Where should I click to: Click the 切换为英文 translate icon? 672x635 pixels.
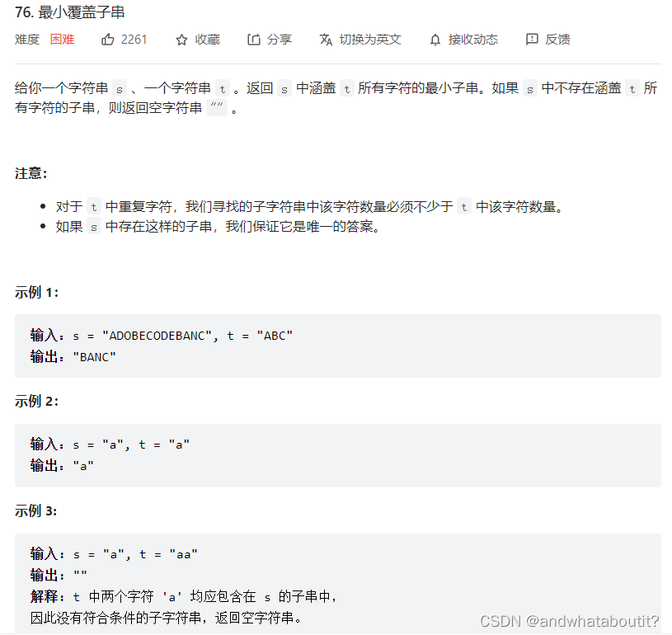[x=326, y=39]
